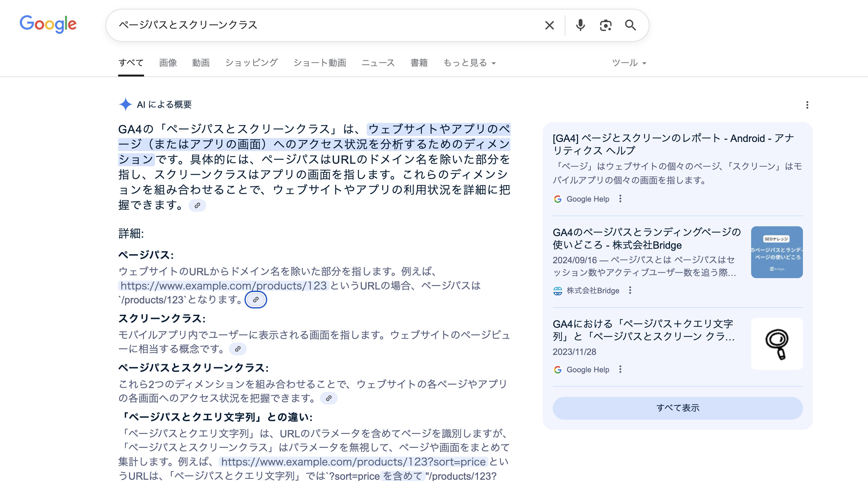Click inside the search input field
Screen dimensions: 868x481
(x=303, y=25)
